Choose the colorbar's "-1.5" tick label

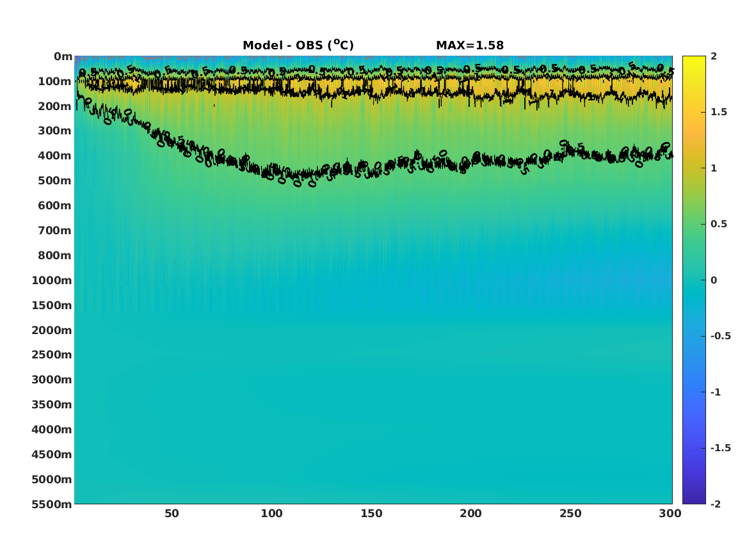point(721,448)
